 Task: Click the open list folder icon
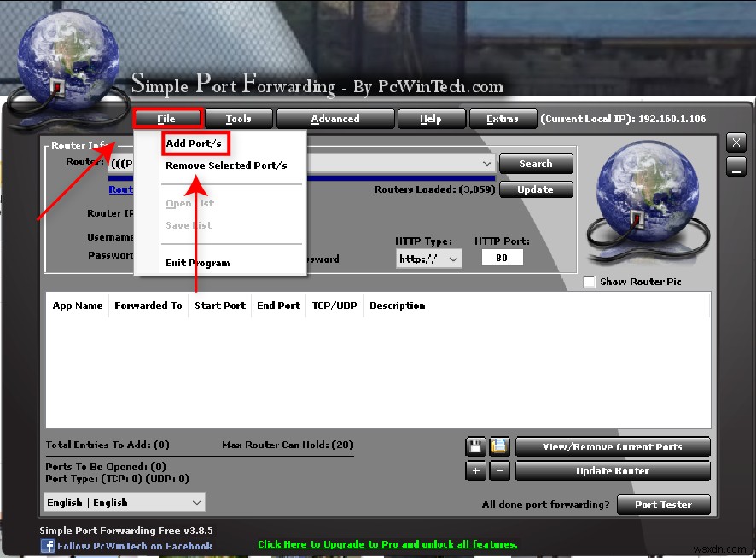[499, 446]
